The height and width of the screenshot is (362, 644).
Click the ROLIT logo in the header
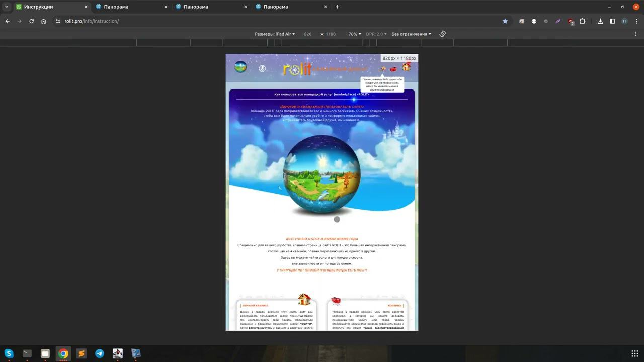[x=298, y=69]
